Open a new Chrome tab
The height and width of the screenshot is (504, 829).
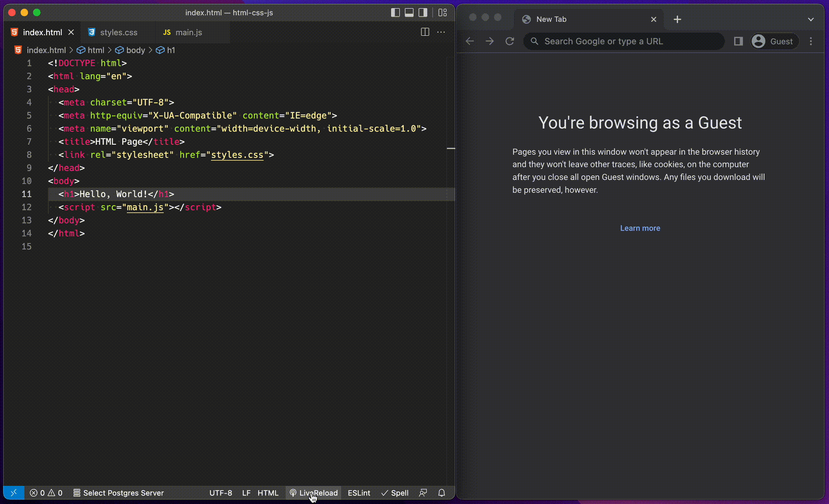coord(677,20)
